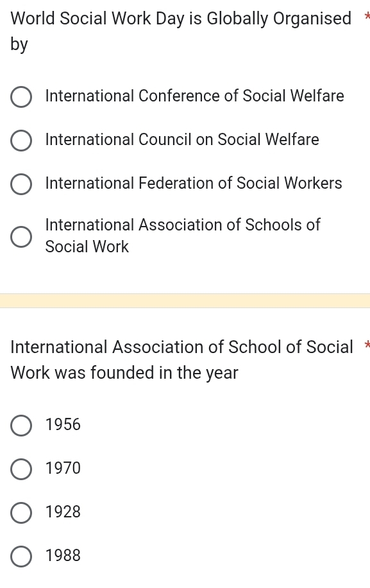Choose the year 1988 answer
This screenshot has height=588, width=370.
tap(21, 557)
